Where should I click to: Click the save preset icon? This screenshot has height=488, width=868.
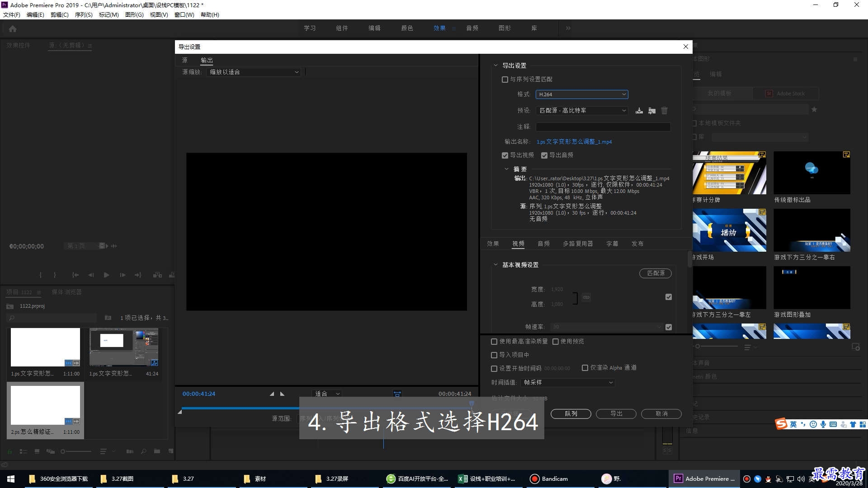pyautogui.click(x=639, y=111)
